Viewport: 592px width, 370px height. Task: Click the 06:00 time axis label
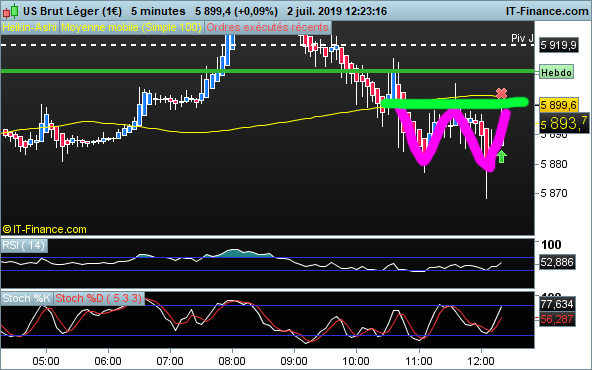(108, 361)
